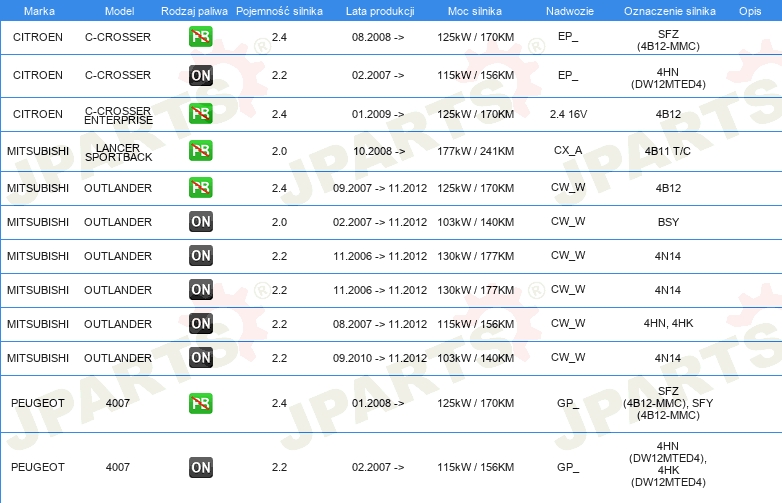The height and width of the screenshot is (503, 782).
Task: Click ON diesel icon in Peugeot 4007 2.2 row
Action: (200, 468)
